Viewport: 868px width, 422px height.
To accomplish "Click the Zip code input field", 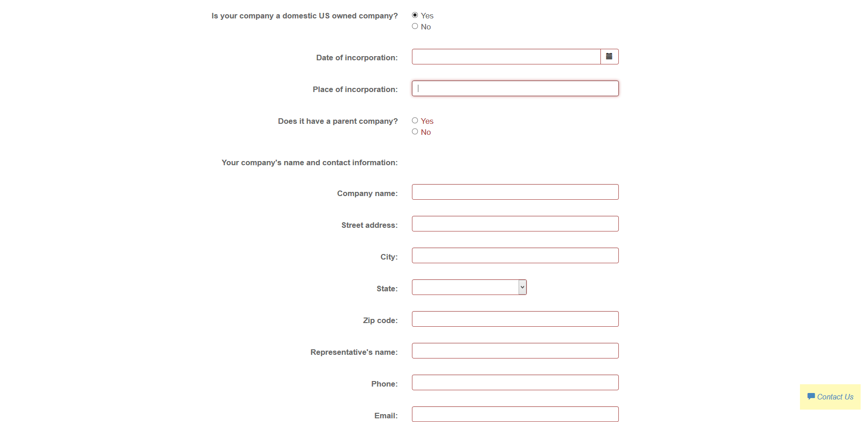I will pyautogui.click(x=515, y=319).
